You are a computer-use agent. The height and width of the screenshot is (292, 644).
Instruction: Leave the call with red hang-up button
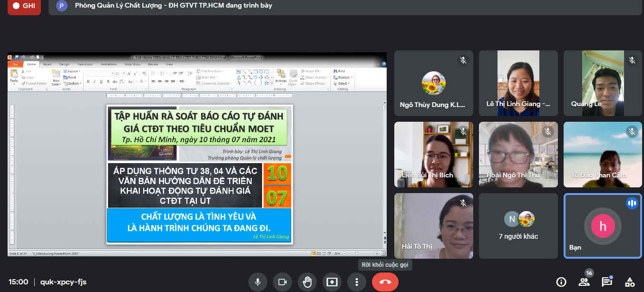[385, 282]
